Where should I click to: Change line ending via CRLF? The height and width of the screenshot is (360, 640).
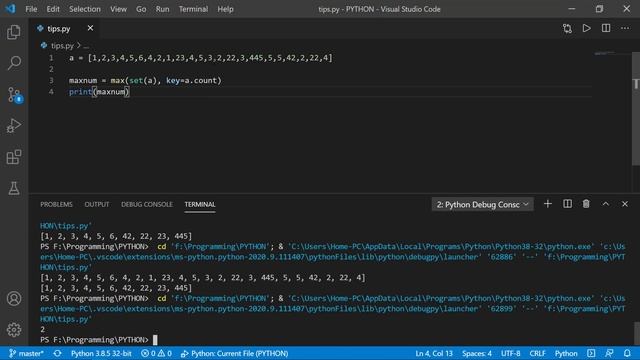tap(537, 353)
